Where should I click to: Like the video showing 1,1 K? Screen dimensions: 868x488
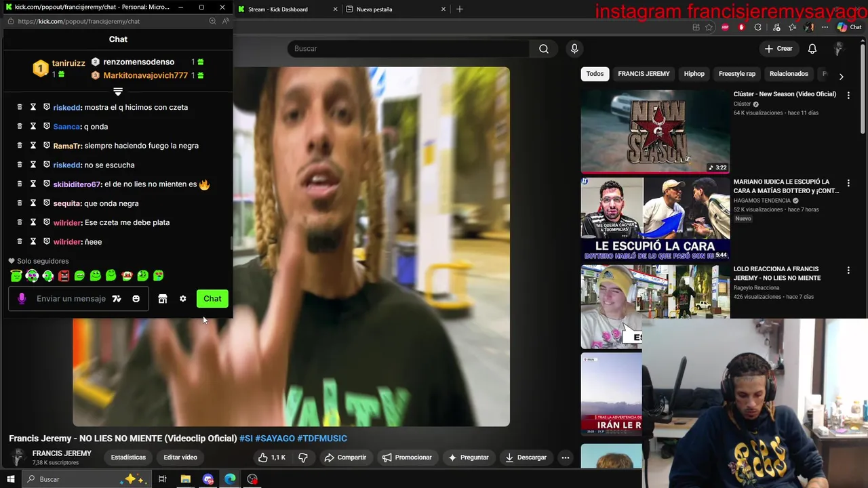tap(272, 457)
